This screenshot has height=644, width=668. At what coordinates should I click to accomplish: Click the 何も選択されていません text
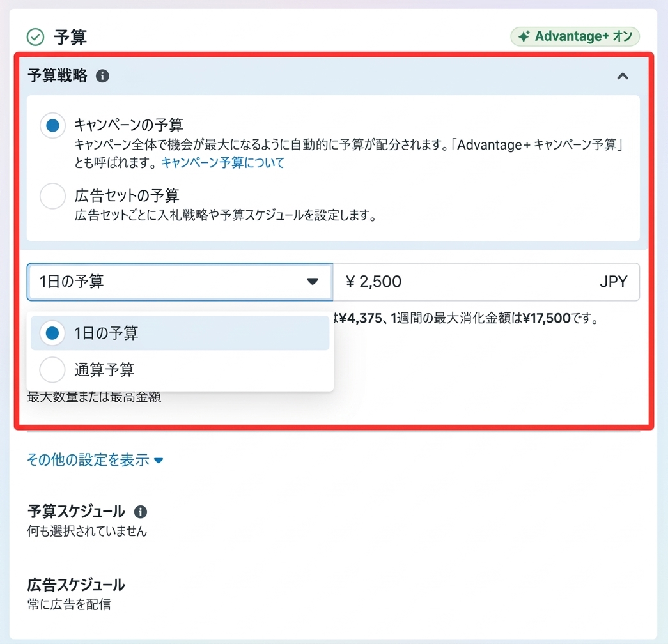pos(87,531)
